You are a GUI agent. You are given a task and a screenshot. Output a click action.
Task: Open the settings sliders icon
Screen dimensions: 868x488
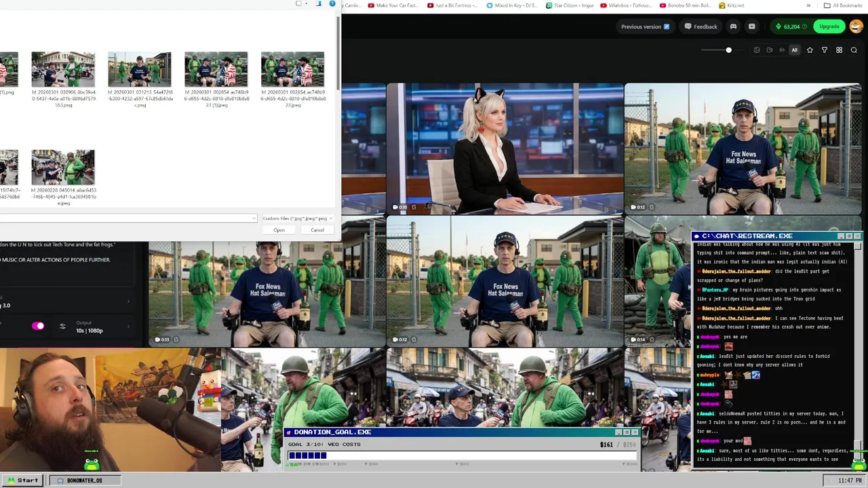coord(62,327)
